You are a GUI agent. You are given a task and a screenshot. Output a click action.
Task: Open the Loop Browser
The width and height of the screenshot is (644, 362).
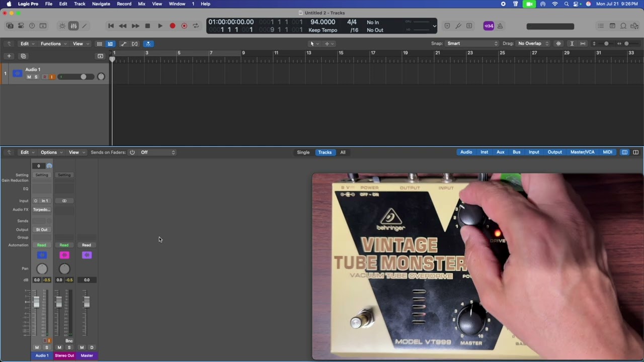point(623,26)
